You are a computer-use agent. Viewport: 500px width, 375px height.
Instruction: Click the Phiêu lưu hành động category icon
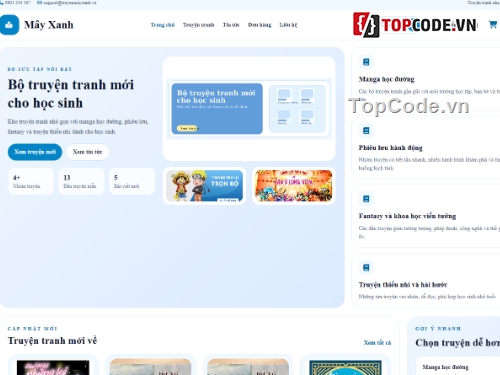click(x=366, y=131)
